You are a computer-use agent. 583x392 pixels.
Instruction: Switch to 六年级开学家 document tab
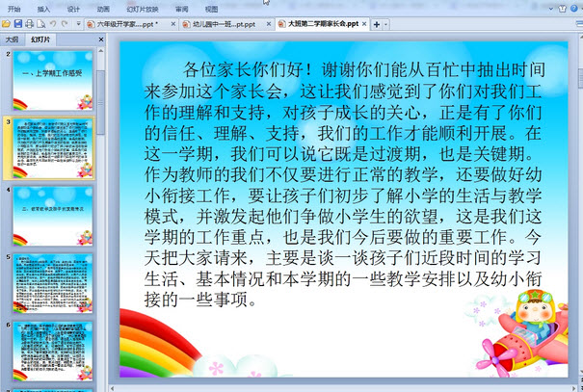coord(126,24)
